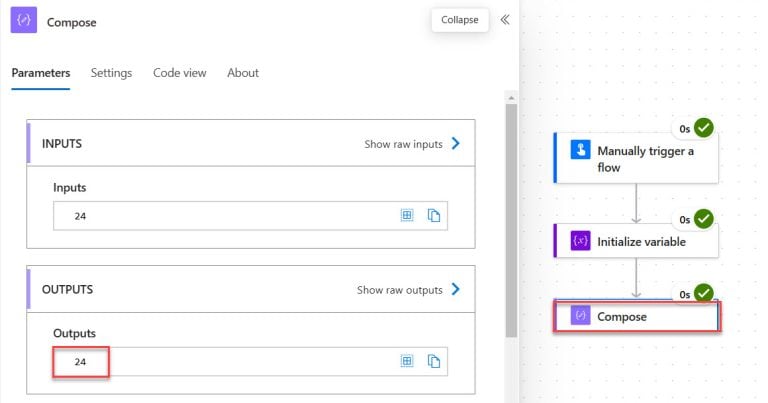The image size is (768, 403).
Task: Open the About tab
Action: pos(242,73)
